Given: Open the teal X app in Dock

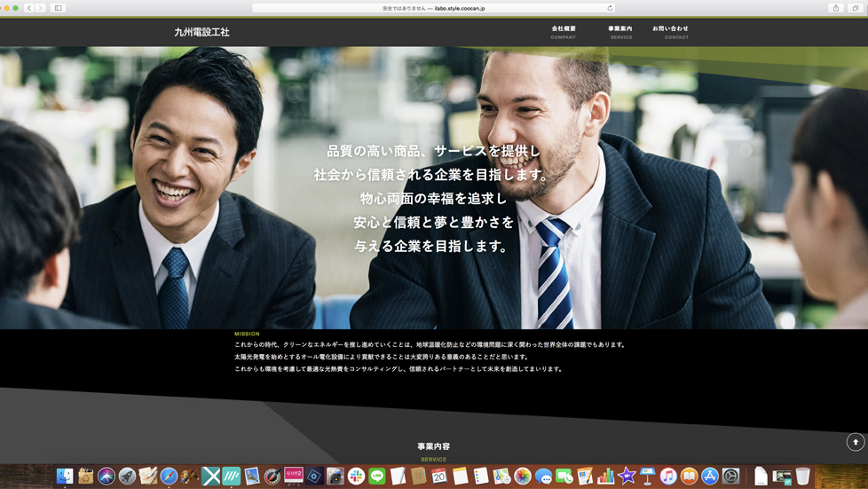Looking at the screenshot, I should 210,476.
